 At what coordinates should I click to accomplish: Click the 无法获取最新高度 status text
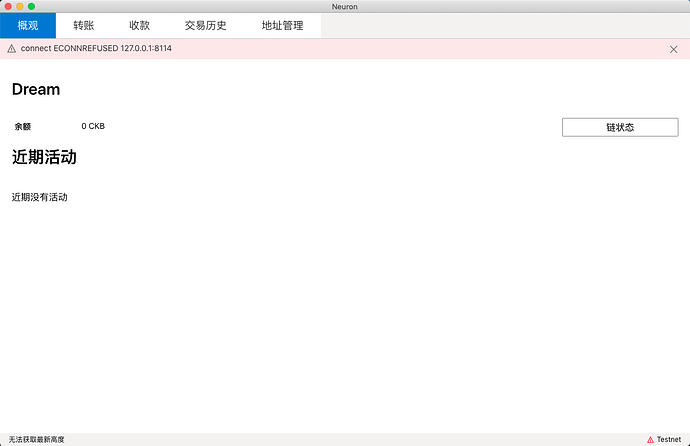coord(37,439)
